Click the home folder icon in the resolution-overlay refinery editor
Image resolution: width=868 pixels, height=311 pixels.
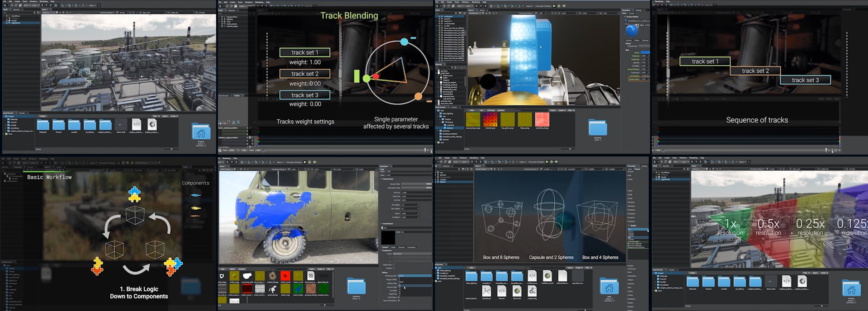pos(851,288)
